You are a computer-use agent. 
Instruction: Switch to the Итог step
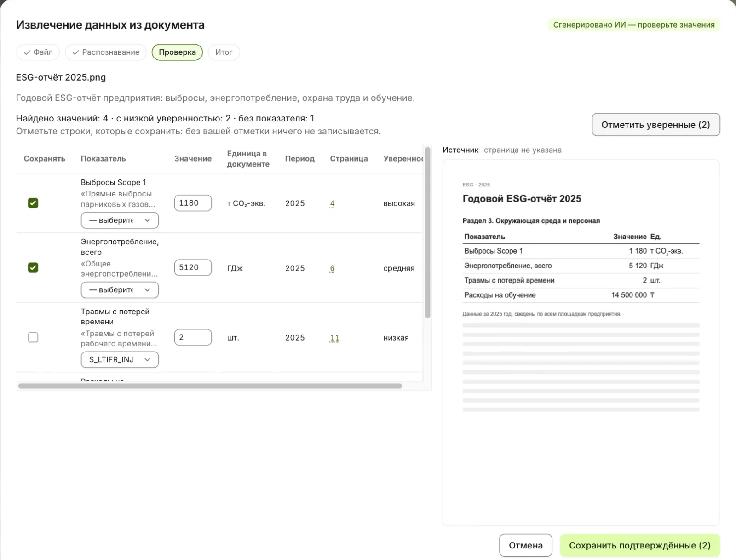point(224,52)
